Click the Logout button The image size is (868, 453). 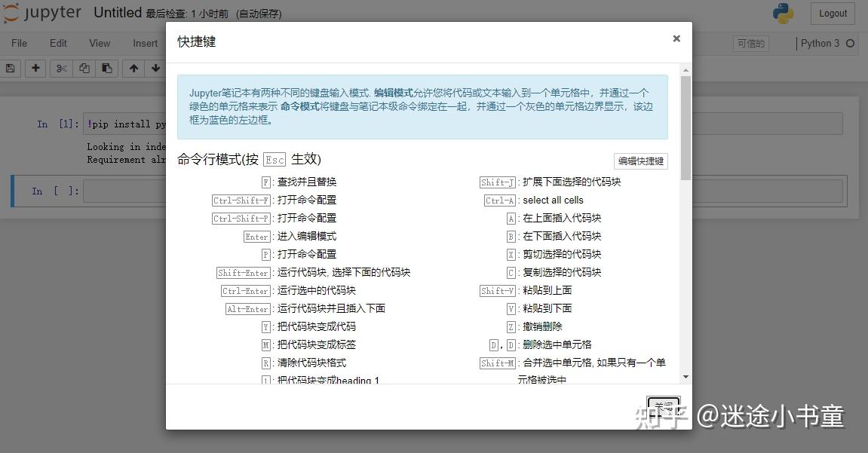[832, 13]
